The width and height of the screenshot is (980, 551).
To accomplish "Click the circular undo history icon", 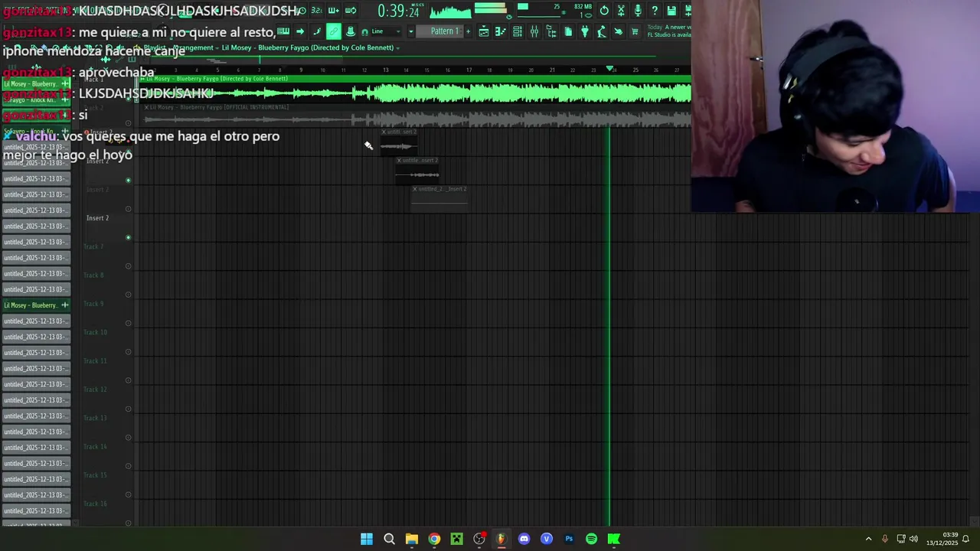I will click(x=604, y=11).
